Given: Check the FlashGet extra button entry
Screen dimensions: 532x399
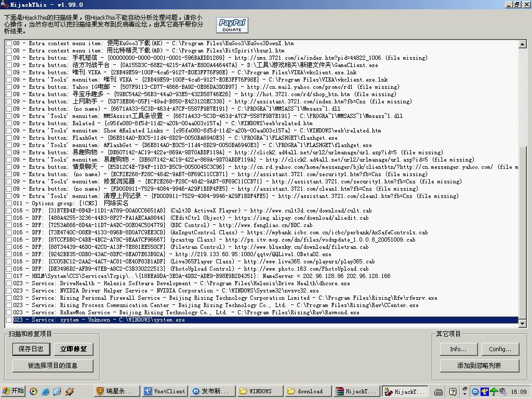Looking at the screenshot, I should (9, 138).
